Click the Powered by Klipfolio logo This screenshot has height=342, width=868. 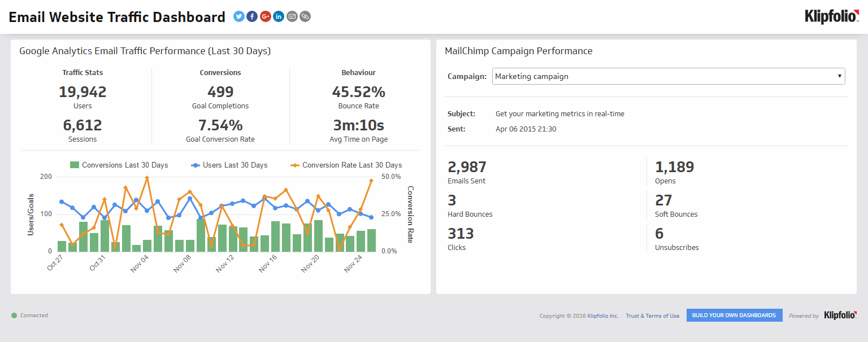pyautogui.click(x=840, y=315)
